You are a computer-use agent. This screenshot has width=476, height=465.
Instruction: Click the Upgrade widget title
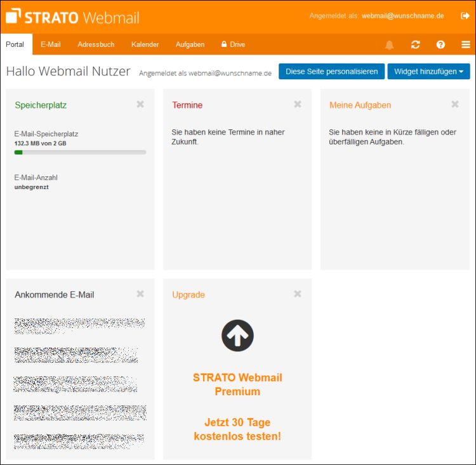[x=188, y=295]
